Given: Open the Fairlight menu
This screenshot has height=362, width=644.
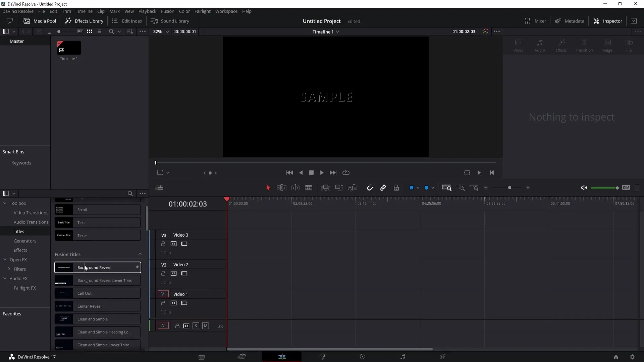Looking at the screenshot, I should [203, 11].
